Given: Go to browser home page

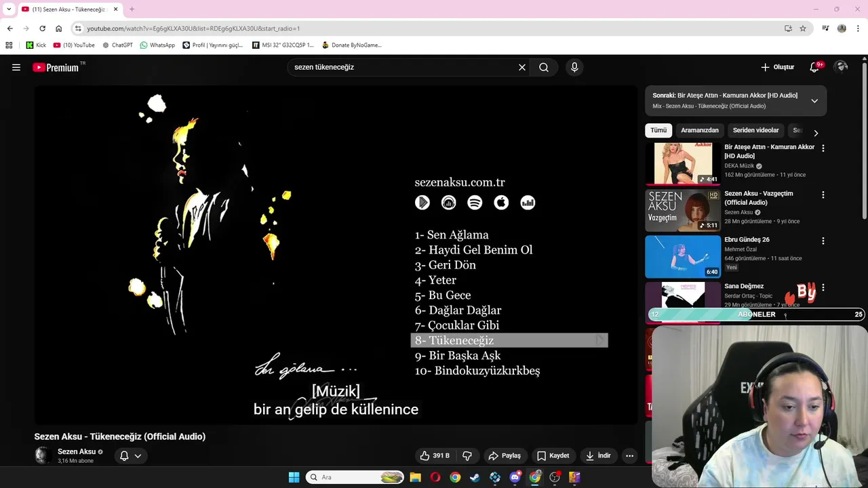Looking at the screenshot, I should (58, 28).
